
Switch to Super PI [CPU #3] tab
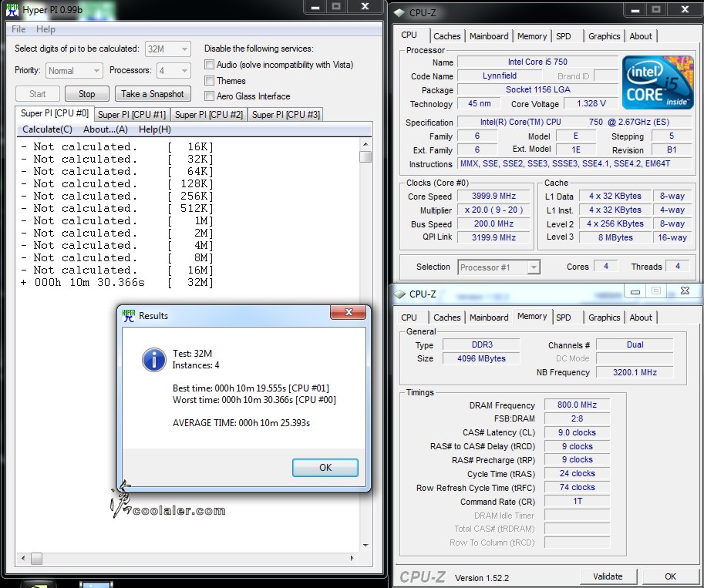(286, 115)
